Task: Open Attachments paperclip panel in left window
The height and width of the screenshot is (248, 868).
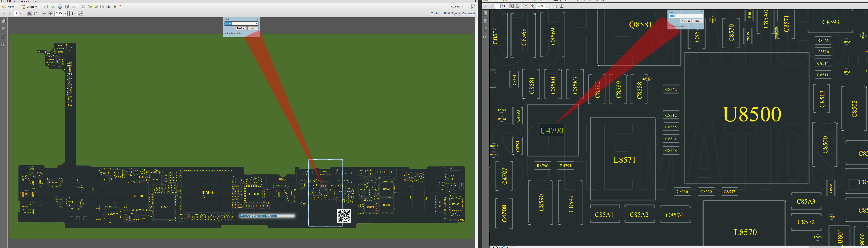Action: pos(4,37)
